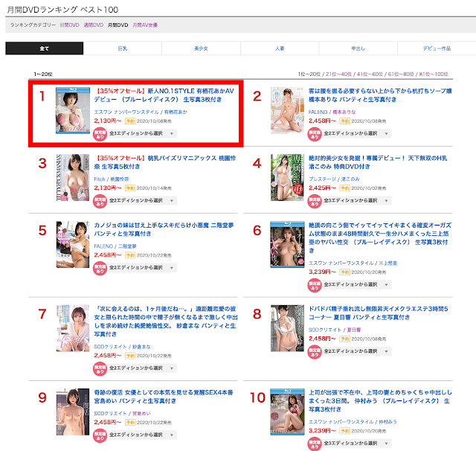This screenshot has height=451, width=476.
Task: Switch to the 人妻 tab
Action: pyautogui.click(x=280, y=48)
